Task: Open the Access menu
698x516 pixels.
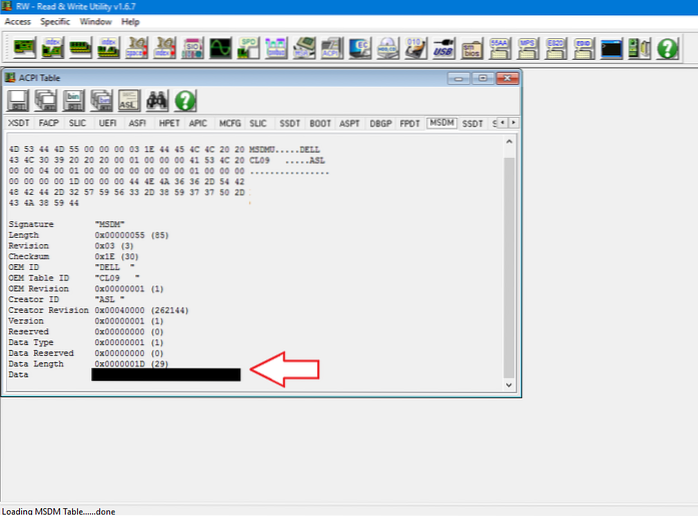Action: coord(19,21)
